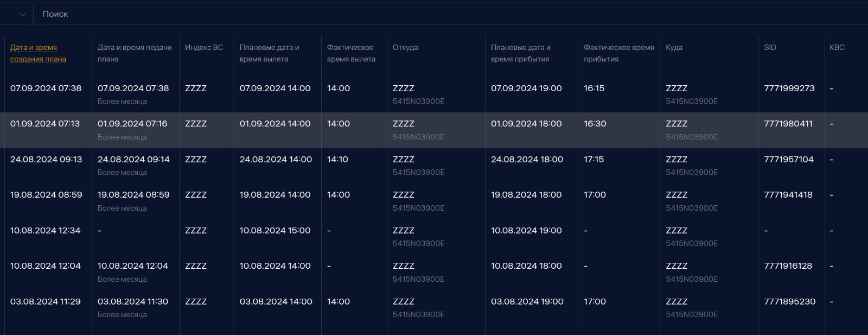Click the Поиск search field

coord(451,14)
